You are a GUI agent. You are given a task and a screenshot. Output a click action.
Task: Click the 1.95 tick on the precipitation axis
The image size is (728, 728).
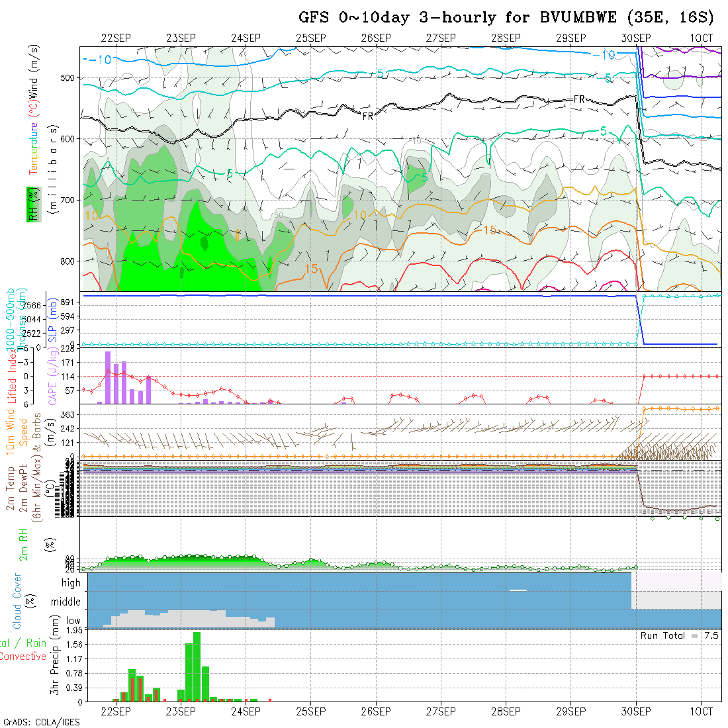tap(72, 631)
